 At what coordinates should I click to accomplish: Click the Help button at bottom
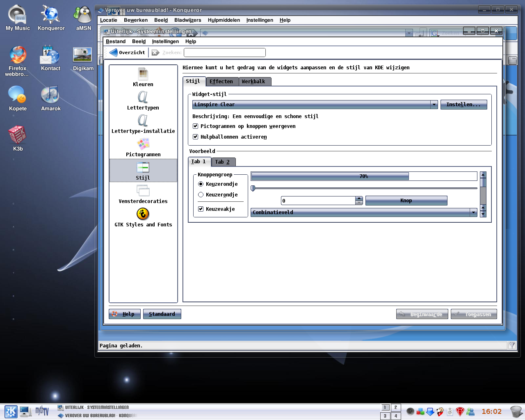[x=125, y=314]
